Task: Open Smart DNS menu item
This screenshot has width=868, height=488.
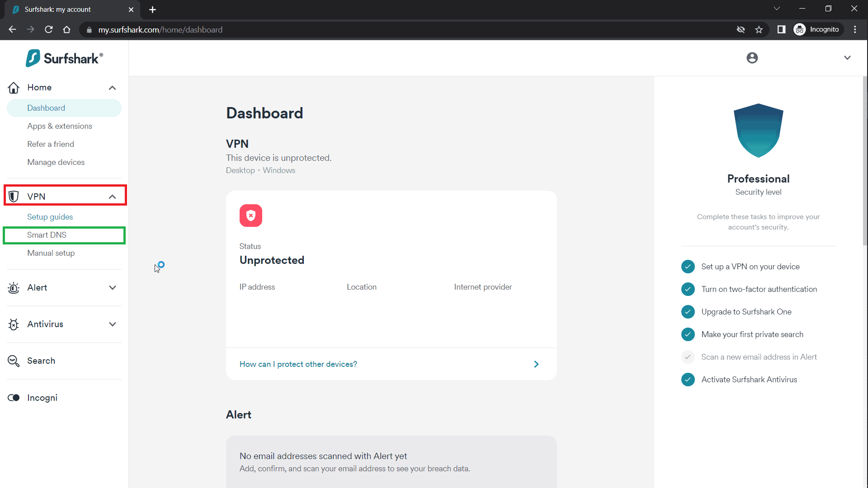Action: (x=47, y=235)
